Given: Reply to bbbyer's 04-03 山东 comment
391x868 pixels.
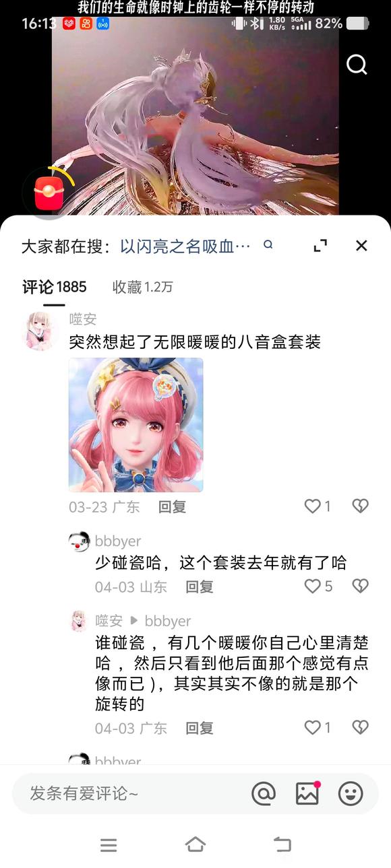Looking at the screenshot, I should [x=200, y=587].
